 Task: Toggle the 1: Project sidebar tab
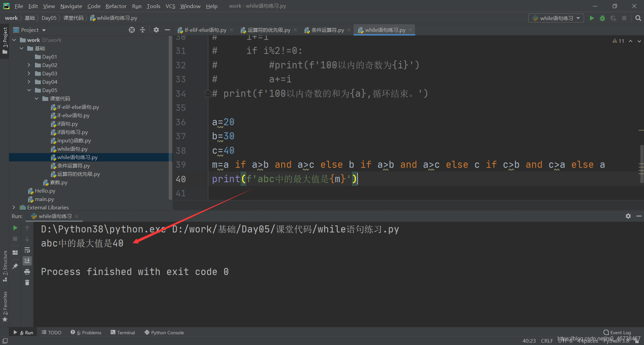point(5,40)
